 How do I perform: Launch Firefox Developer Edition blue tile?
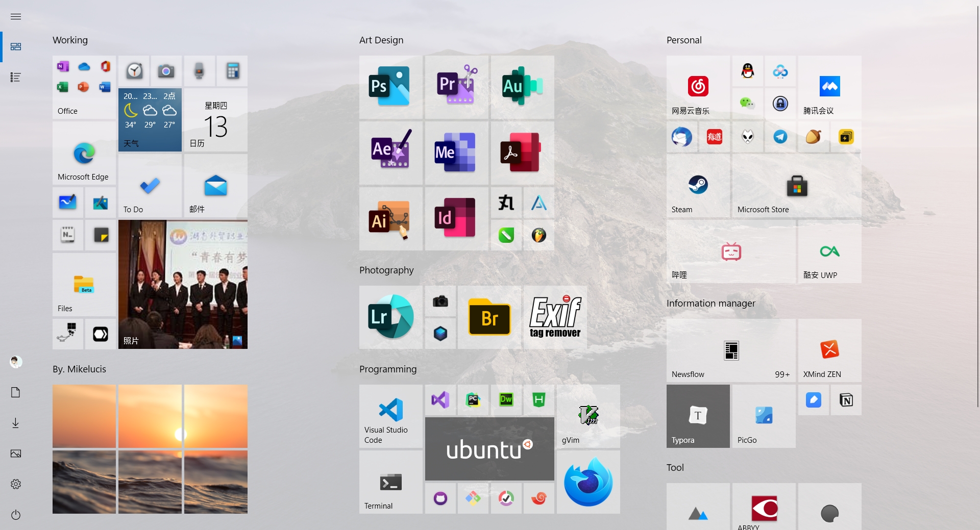click(588, 482)
